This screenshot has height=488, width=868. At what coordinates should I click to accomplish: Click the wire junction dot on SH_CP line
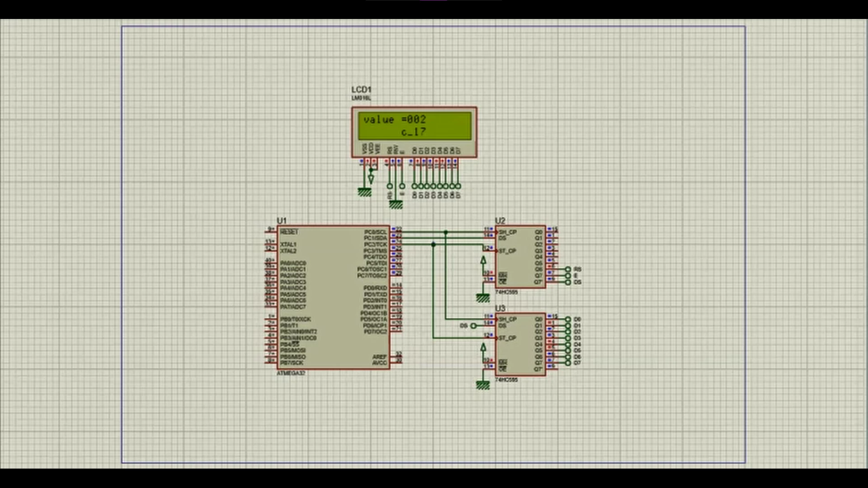[x=446, y=232]
